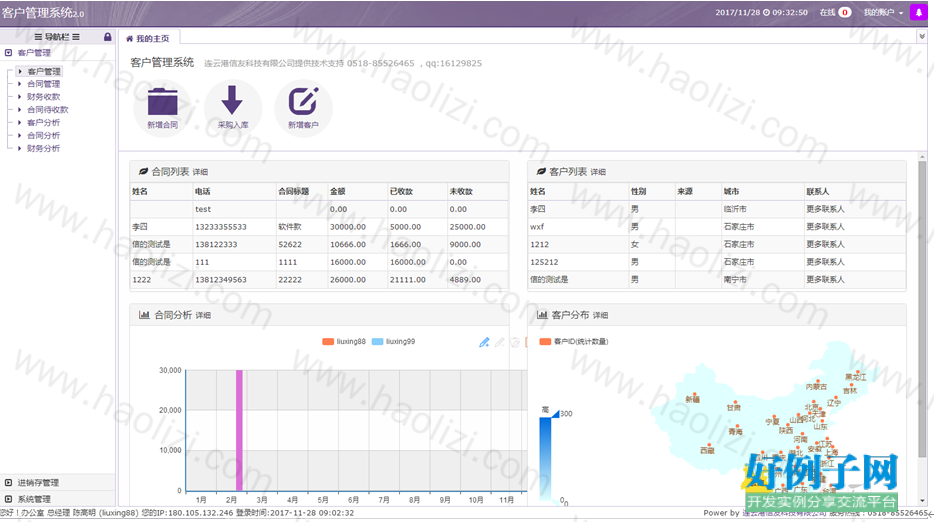934x522 pixels.
Task: Expand the 系统管理 accordion section
Action: [x=57, y=499]
